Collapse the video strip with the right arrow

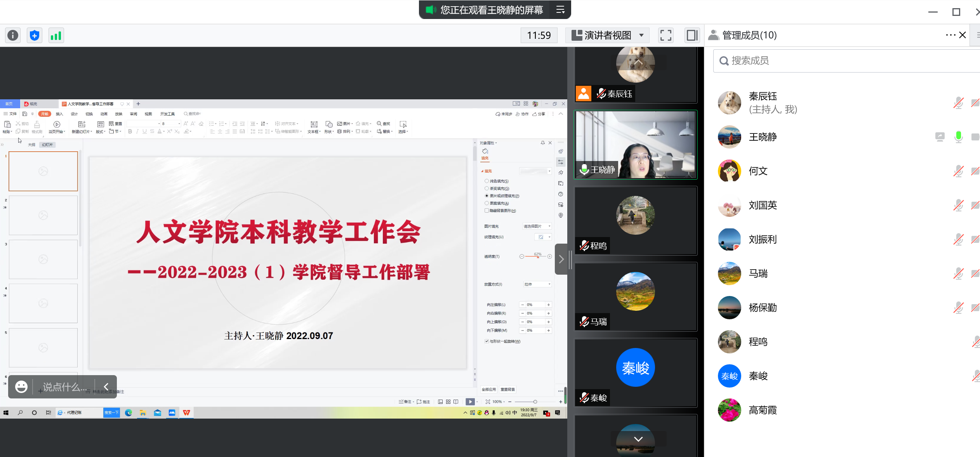click(561, 259)
